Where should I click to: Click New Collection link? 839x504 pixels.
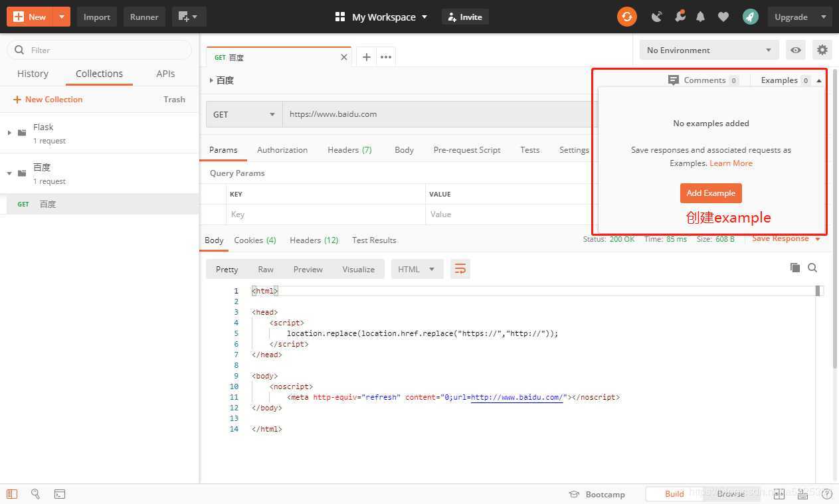48,100
